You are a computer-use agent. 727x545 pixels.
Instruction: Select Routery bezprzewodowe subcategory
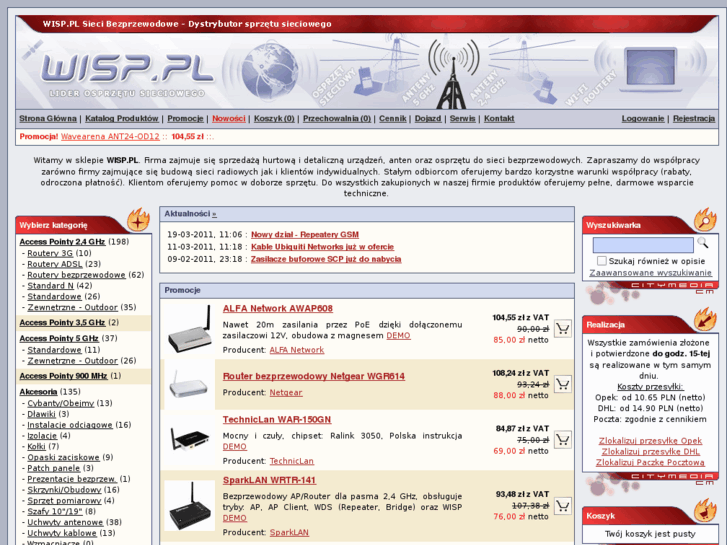click(77, 275)
